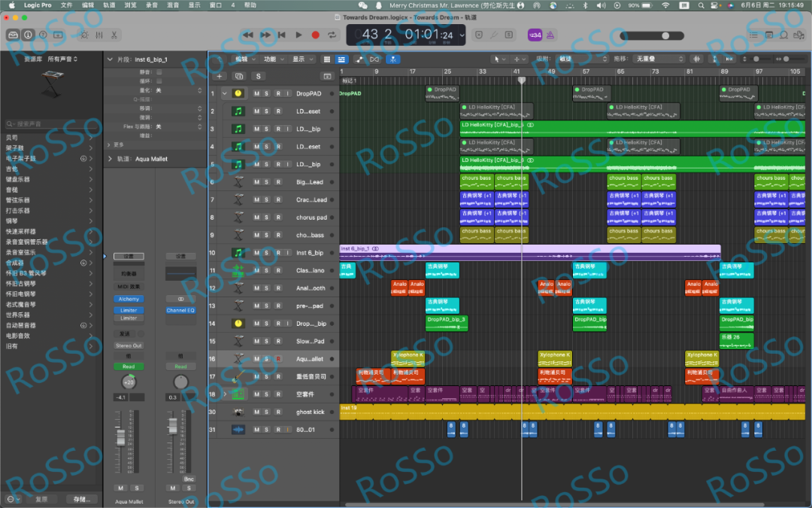Toggle Cycle mode button
The width and height of the screenshot is (812, 508).
(x=332, y=35)
